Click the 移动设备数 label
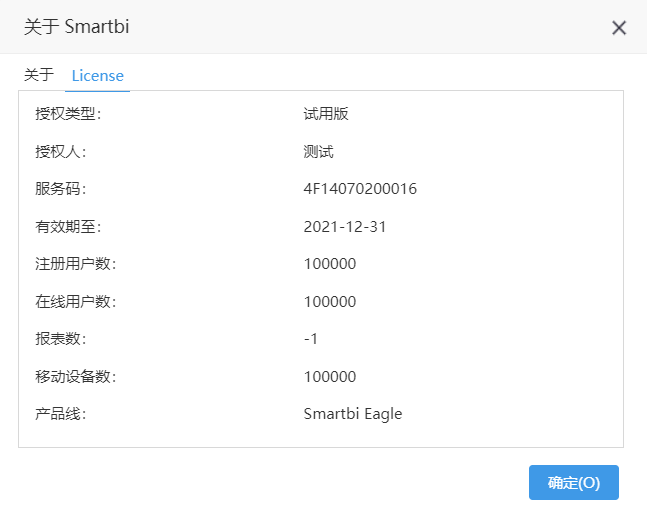Screen dimensions: 647x515 [76, 377]
